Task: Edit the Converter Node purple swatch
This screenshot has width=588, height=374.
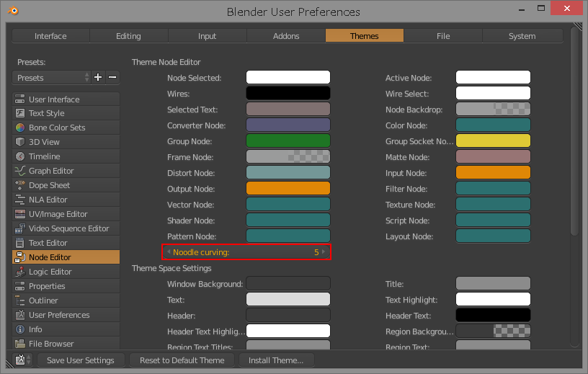Action: 288,125
